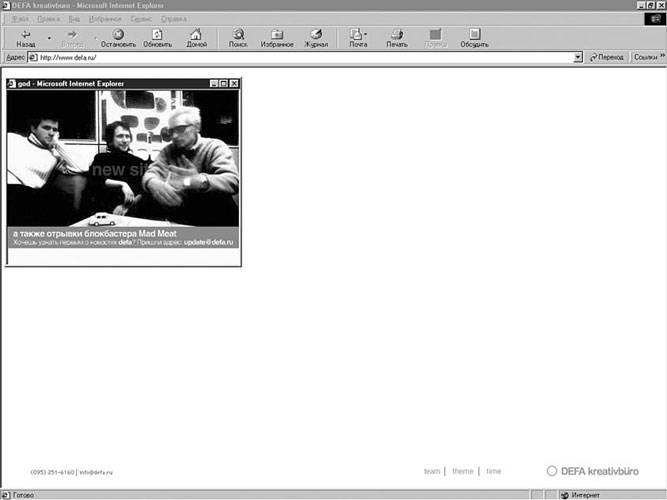Open the Почта mail button
The height and width of the screenshot is (500, 667).
coord(358,38)
